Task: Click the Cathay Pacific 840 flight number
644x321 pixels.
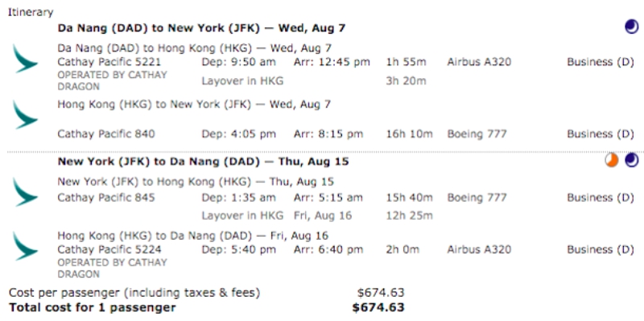Action: tap(106, 134)
